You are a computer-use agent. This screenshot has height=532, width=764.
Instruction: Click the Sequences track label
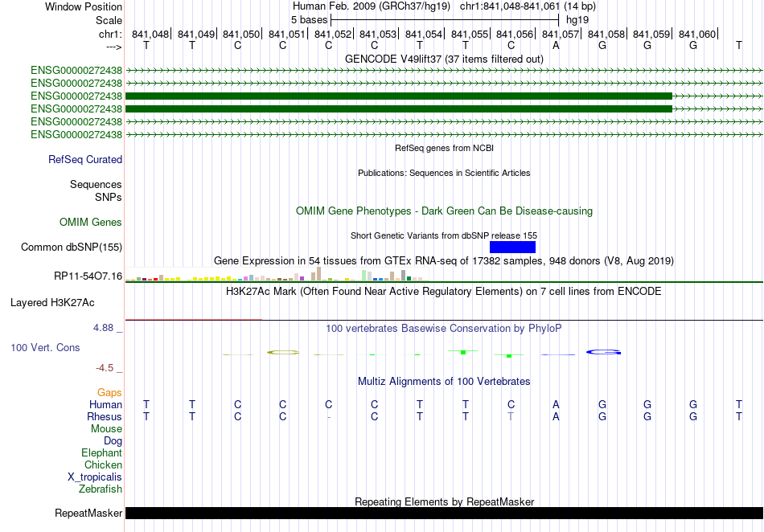coord(96,185)
